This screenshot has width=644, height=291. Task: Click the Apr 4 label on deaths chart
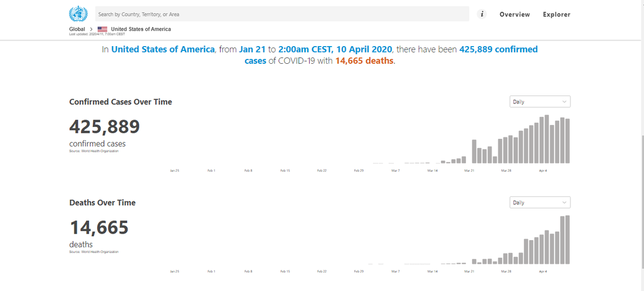pyautogui.click(x=543, y=272)
